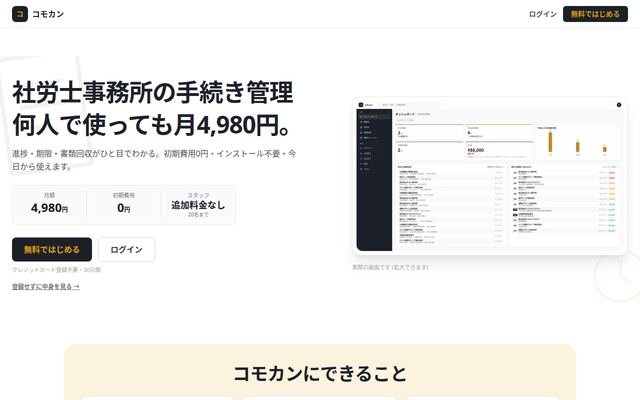Click the スタッフ 追加料金なし stat
This screenshot has width=640, height=400.
(198, 204)
